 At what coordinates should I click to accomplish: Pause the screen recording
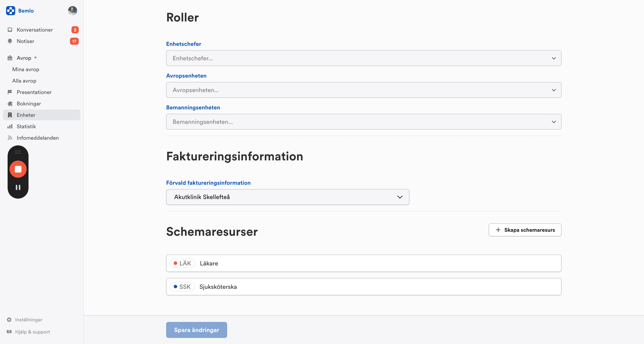[x=18, y=187]
